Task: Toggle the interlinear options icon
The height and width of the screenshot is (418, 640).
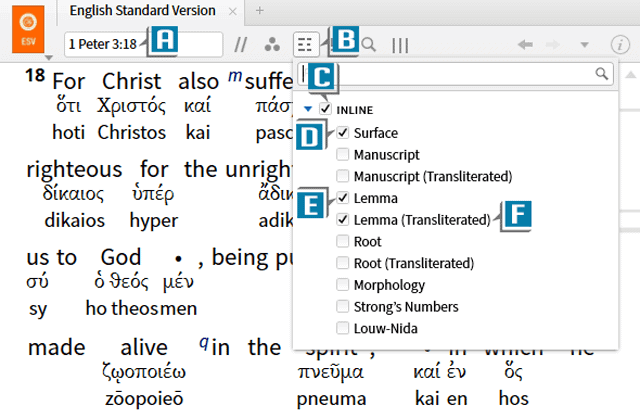Action: pyautogui.click(x=304, y=45)
